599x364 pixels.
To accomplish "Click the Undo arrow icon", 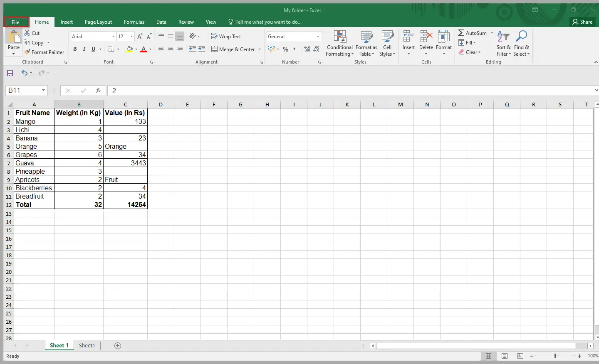I will tap(25, 73).
